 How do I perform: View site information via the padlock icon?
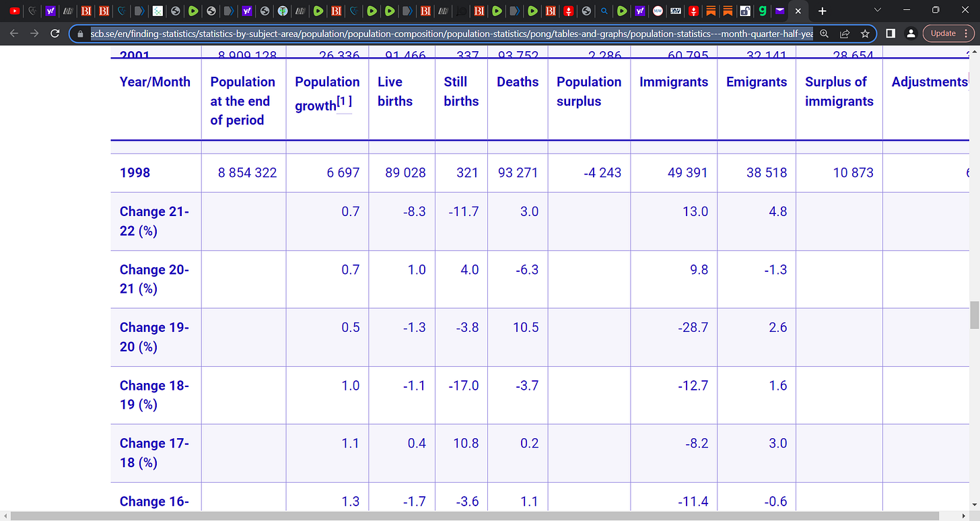(81, 34)
